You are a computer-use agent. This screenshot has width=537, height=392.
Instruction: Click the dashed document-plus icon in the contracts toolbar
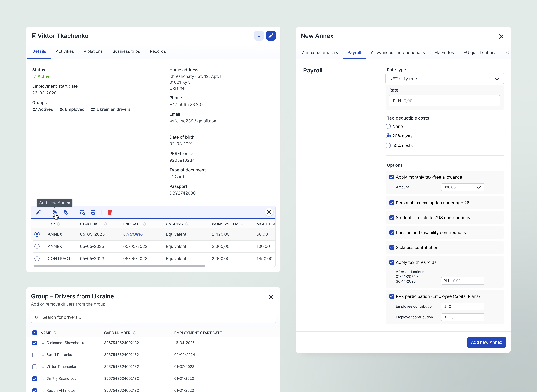(x=65, y=212)
